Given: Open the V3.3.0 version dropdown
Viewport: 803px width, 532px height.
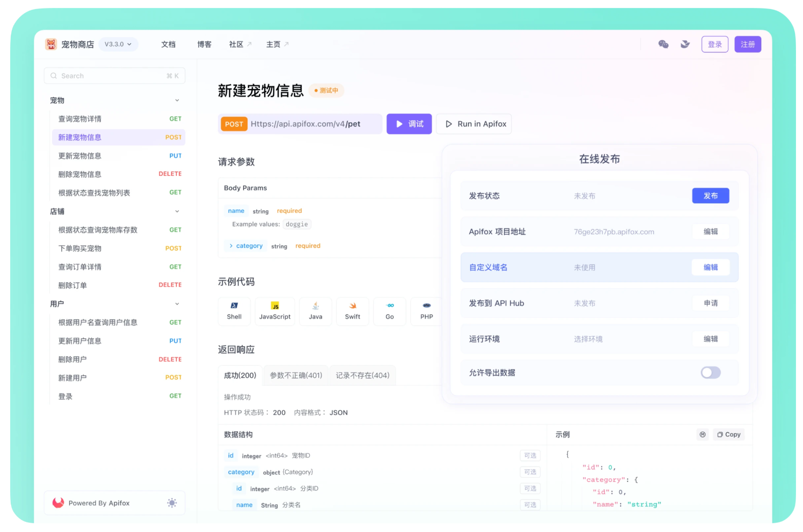Looking at the screenshot, I should click(x=118, y=44).
